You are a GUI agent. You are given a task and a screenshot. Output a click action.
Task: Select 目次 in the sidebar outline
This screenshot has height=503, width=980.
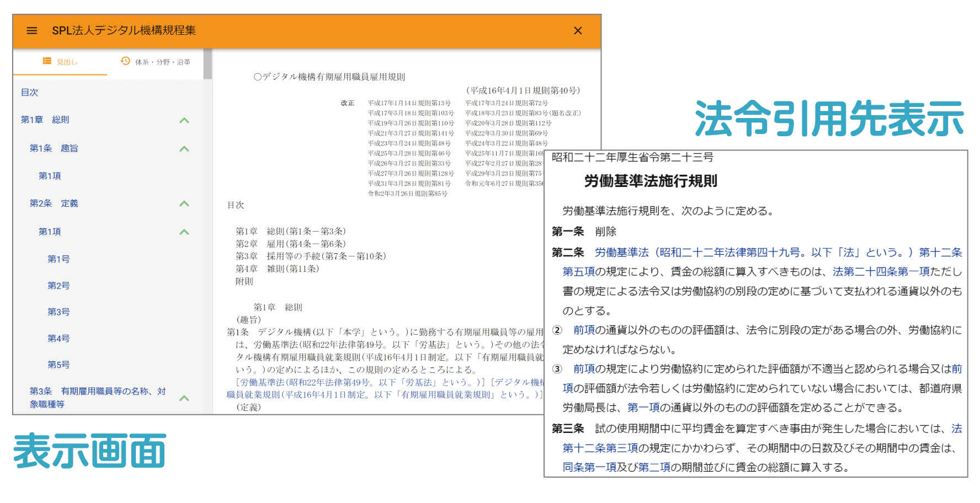tap(30, 93)
